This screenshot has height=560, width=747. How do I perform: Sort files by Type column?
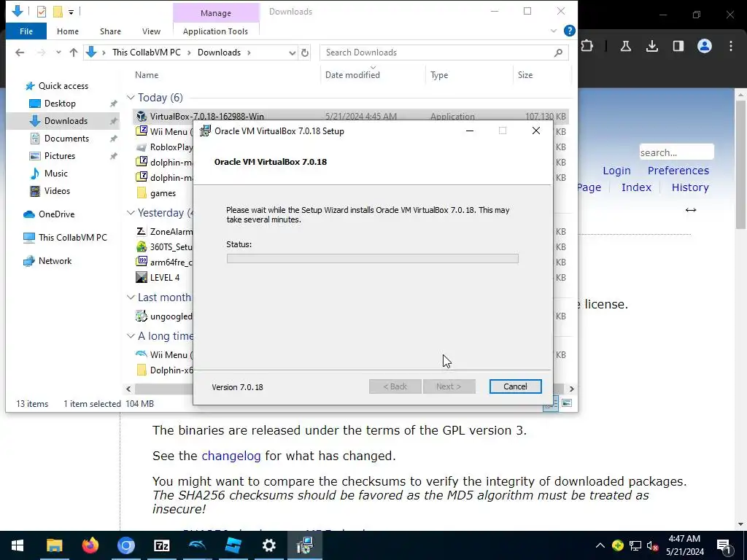coord(438,75)
